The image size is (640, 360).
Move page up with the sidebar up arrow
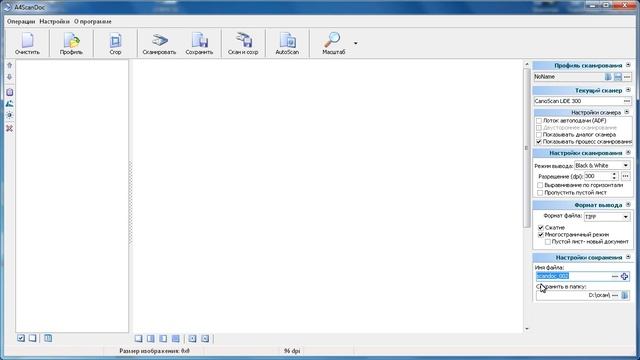pyautogui.click(x=9, y=65)
